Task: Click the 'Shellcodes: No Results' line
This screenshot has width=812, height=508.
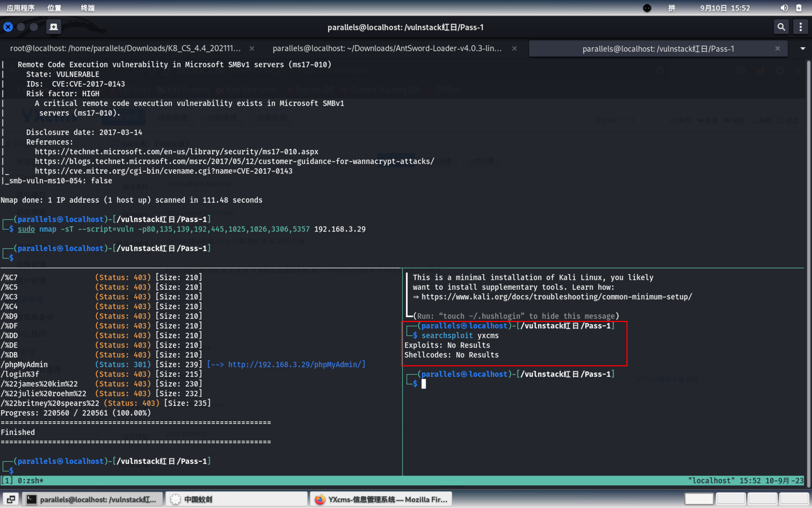Action: pos(451,355)
